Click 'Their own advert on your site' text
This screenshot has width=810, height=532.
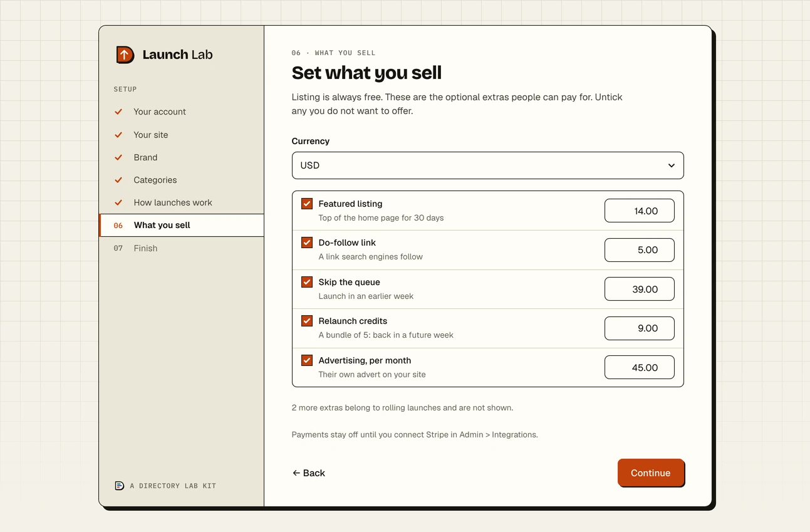[372, 375]
